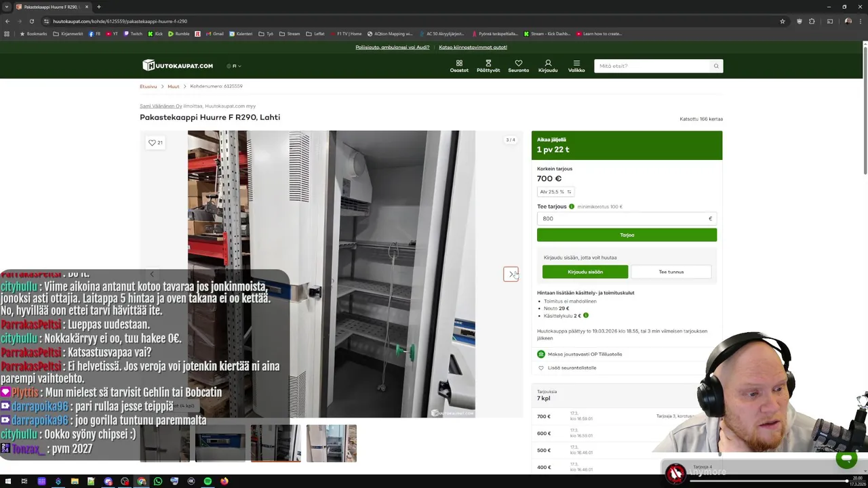868x488 pixels.
Task: Open a new browser tab
Action: pyautogui.click(x=99, y=7)
